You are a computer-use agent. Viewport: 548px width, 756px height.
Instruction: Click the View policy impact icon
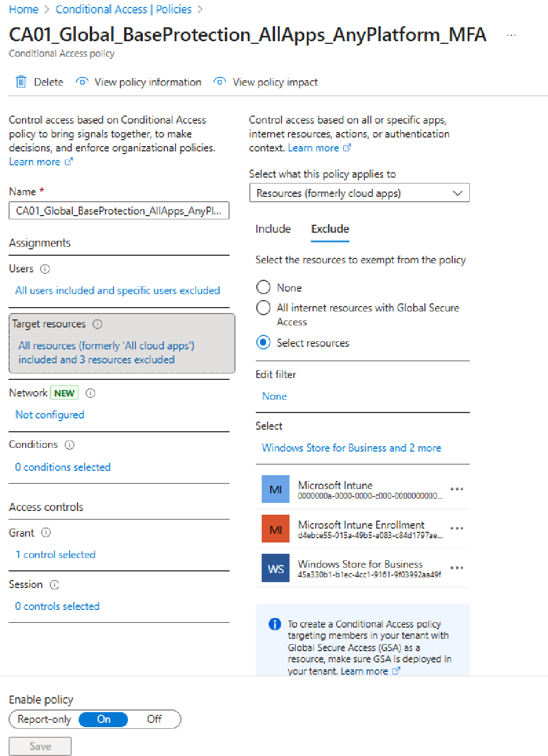[219, 82]
